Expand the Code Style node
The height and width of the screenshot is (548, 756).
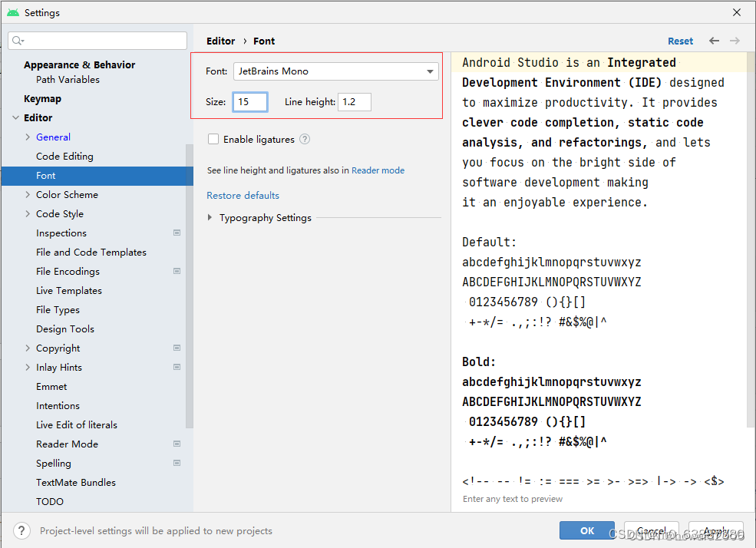[x=28, y=214]
